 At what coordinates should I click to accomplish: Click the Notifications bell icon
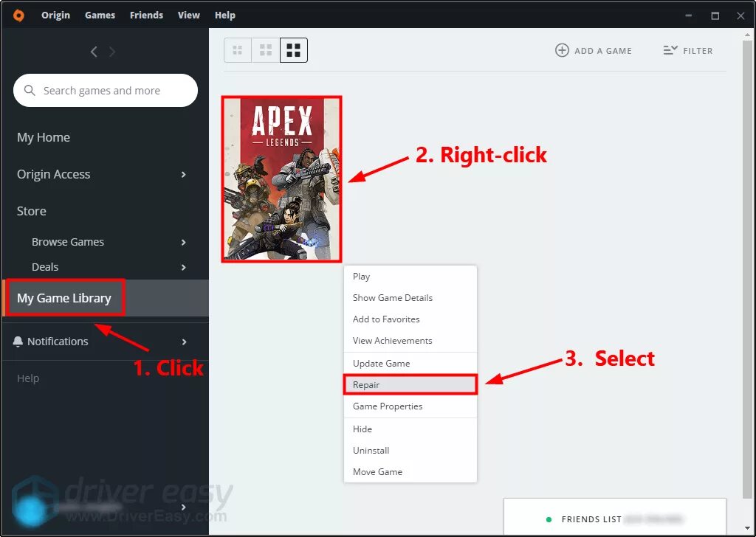(x=18, y=342)
